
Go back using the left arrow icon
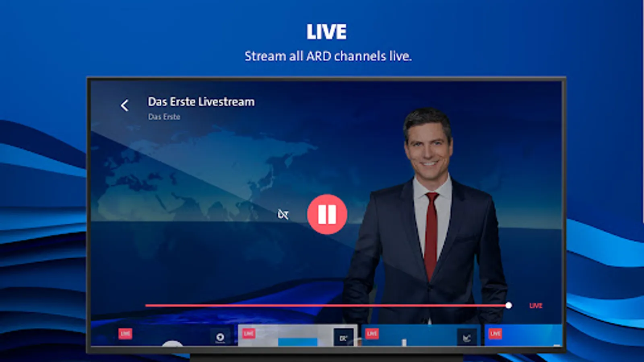[x=124, y=105]
